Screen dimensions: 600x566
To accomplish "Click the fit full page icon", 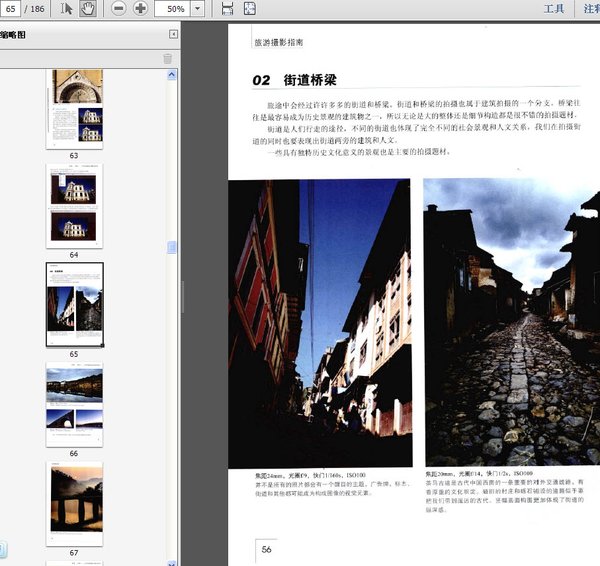I will pyautogui.click(x=249, y=9).
